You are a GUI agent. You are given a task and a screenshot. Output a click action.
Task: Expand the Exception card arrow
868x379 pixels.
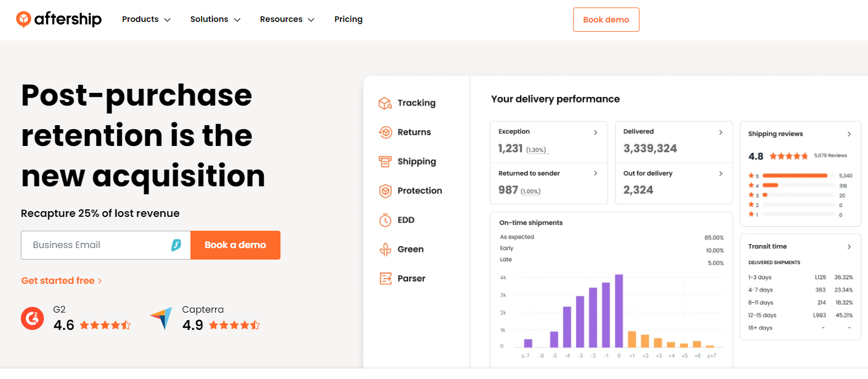point(596,133)
